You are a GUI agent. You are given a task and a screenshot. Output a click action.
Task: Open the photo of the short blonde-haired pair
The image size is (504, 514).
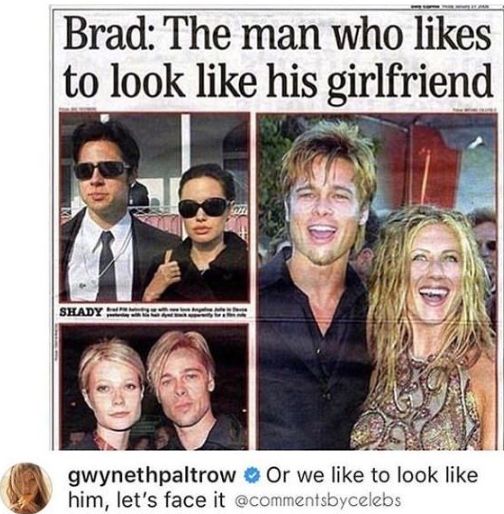(154, 387)
